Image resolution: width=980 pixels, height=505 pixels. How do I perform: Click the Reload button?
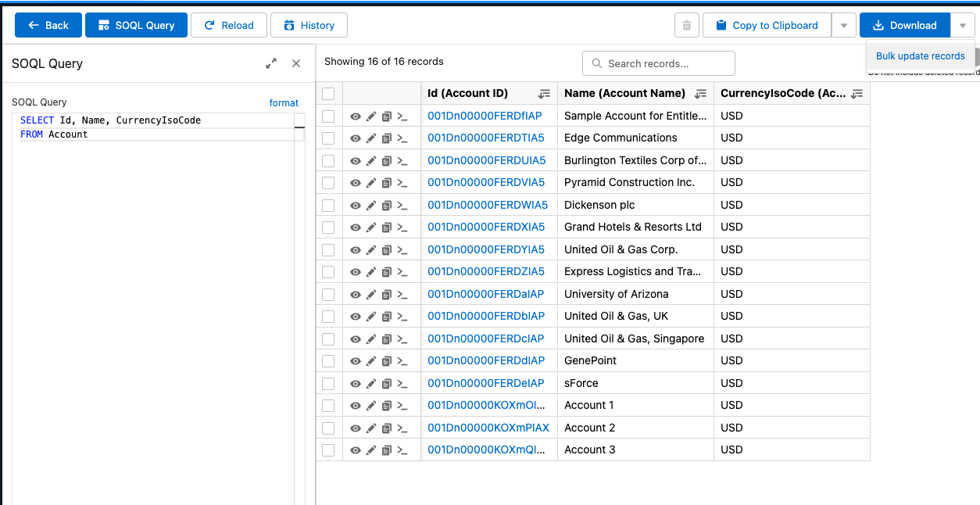pos(228,24)
